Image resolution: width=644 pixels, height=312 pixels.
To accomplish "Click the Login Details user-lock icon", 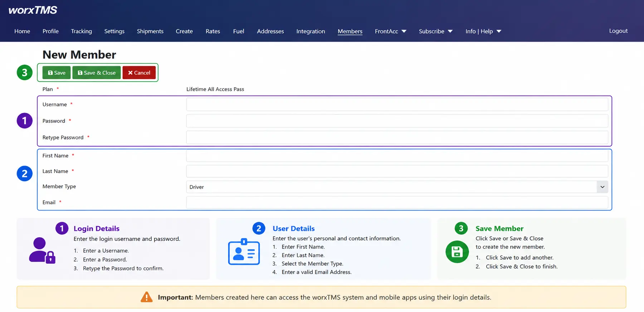I will 42,250.
